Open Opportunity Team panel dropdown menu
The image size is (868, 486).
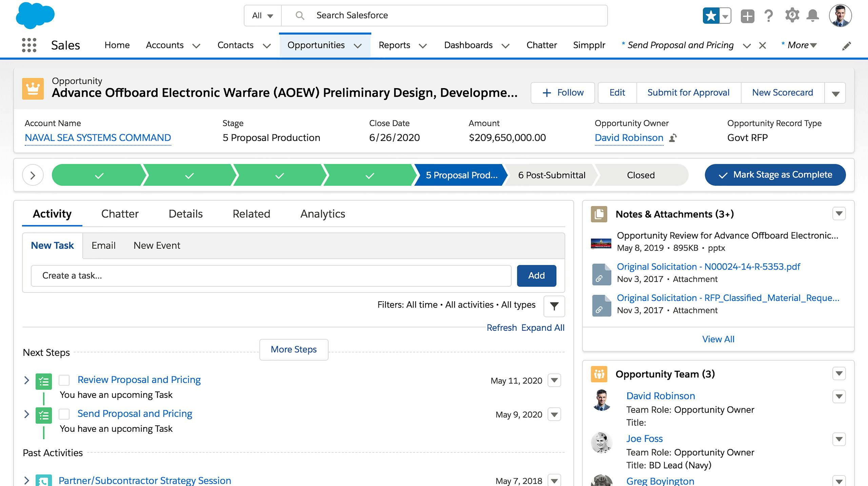click(839, 373)
